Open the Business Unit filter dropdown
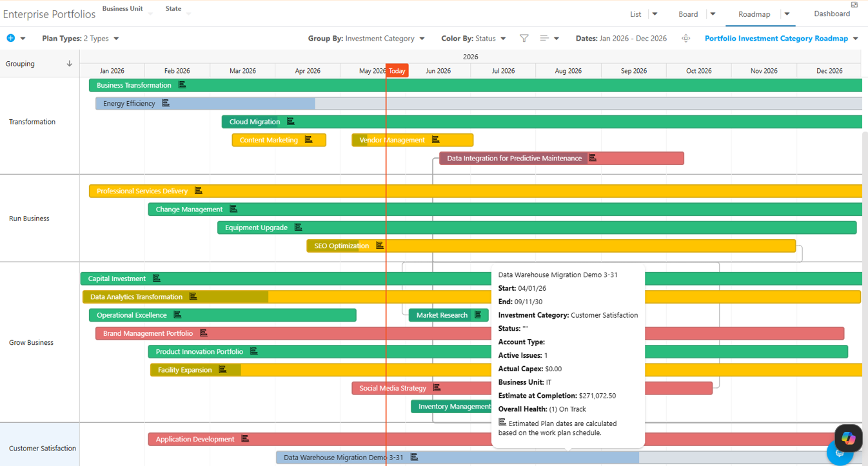Image resolution: width=868 pixels, height=466 pixels. click(x=128, y=10)
